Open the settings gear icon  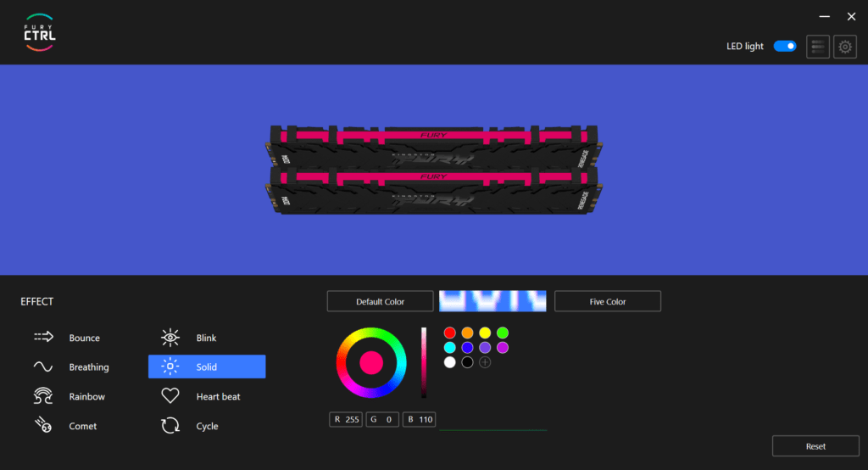click(845, 47)
